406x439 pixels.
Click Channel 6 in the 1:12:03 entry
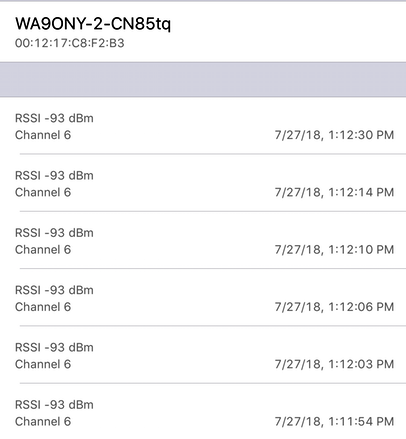click(x=43, y=364)
